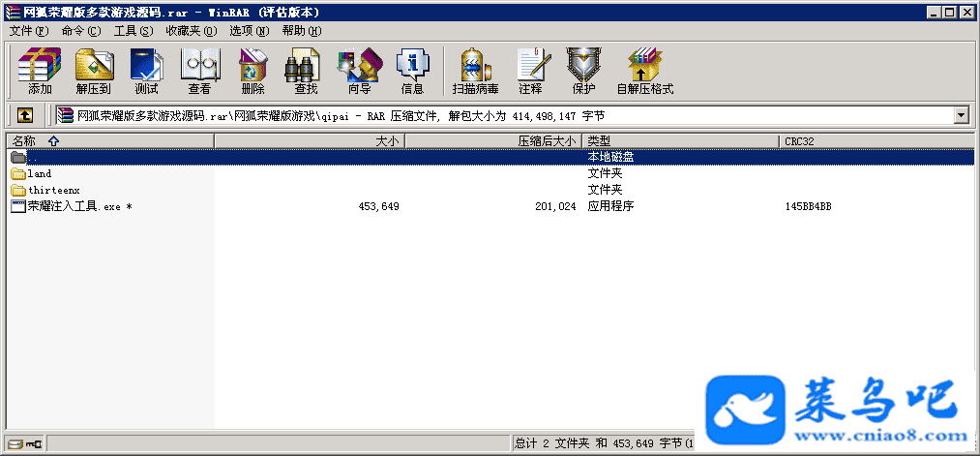Viewport: 980px width, 456px height.
Task: Click the 本地磁盘 type cell
Action: 610,157
